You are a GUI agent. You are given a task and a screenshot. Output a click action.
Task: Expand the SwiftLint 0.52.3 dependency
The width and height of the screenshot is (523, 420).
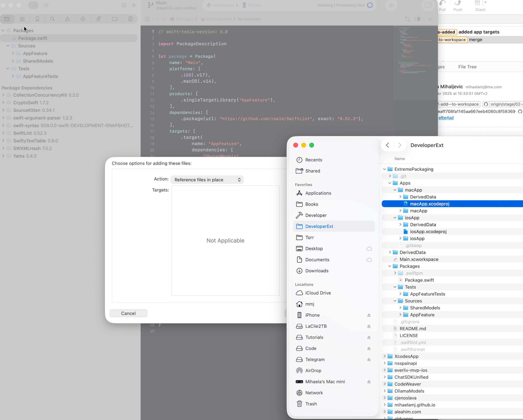3,133
